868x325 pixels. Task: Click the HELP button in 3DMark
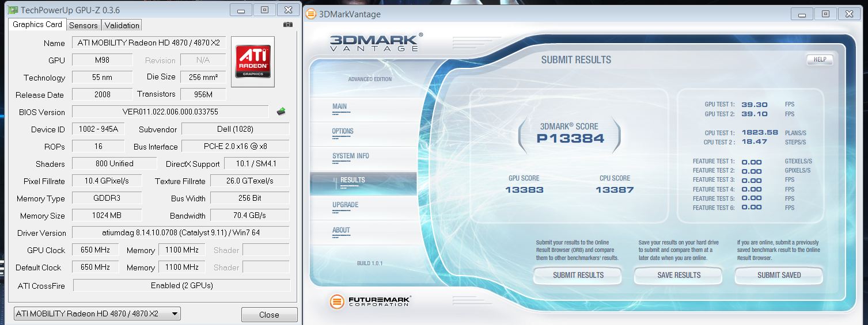pos(820,59)
